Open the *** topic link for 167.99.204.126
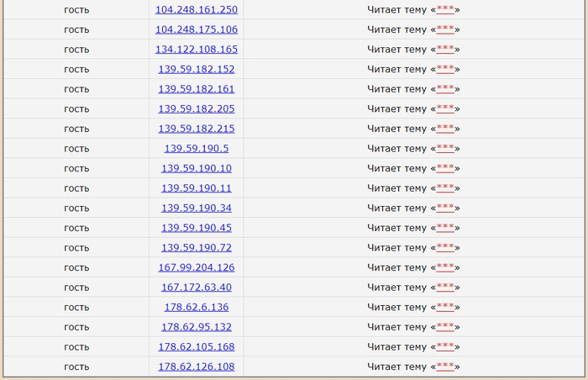 [445, 267]
